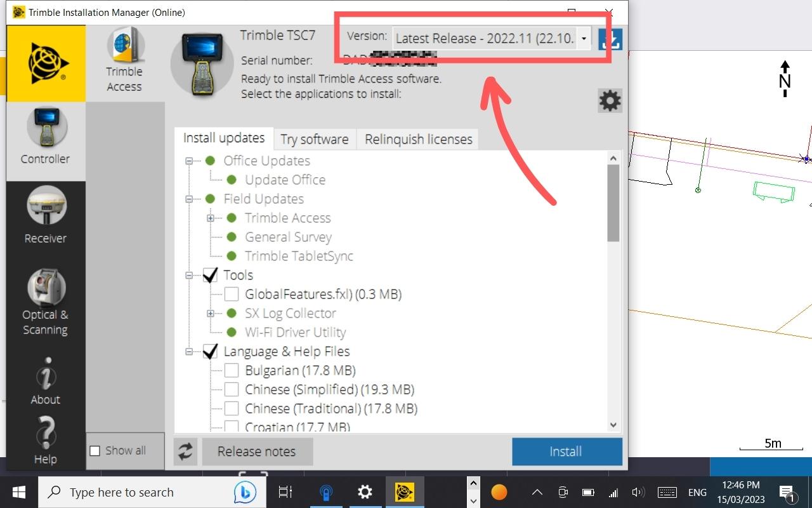The width and height of the screenshot is (812, 508).
Task: Open the About page
Action: (46, 381)
